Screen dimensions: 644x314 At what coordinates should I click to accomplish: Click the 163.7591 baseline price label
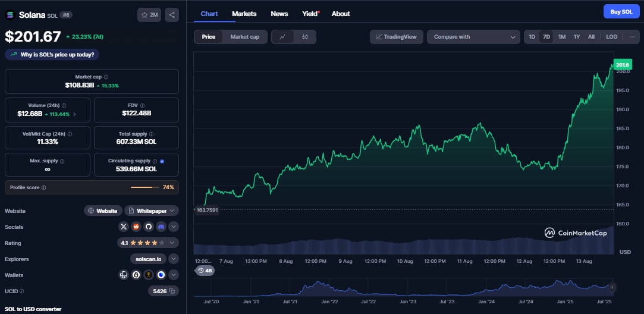click(206, 209)
